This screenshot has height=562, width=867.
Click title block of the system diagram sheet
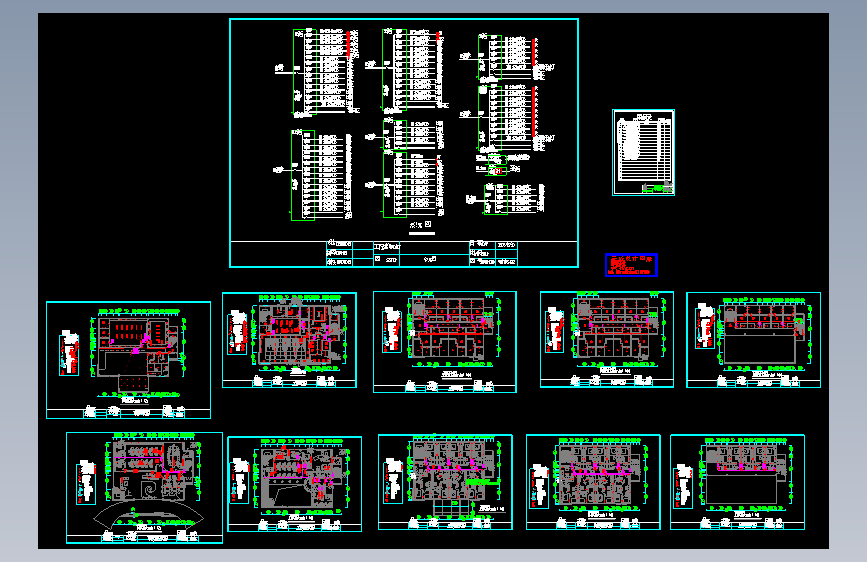(x=421, y=253)
